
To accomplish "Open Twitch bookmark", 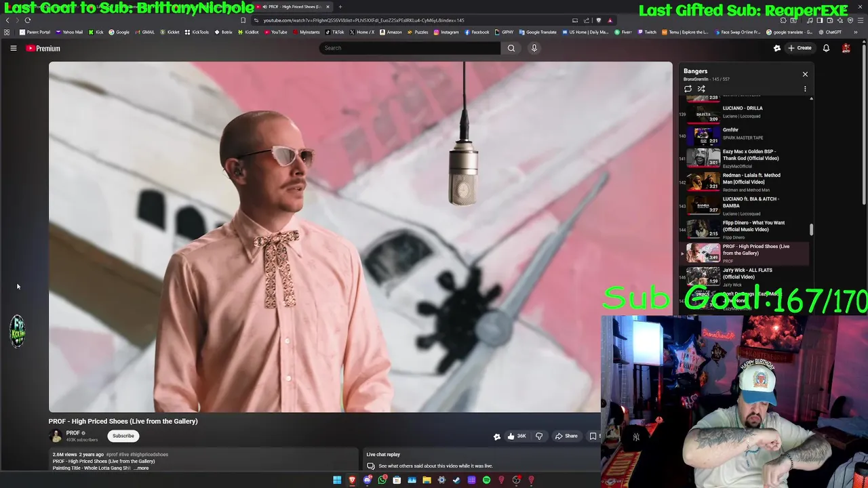I will click(646, 32).
